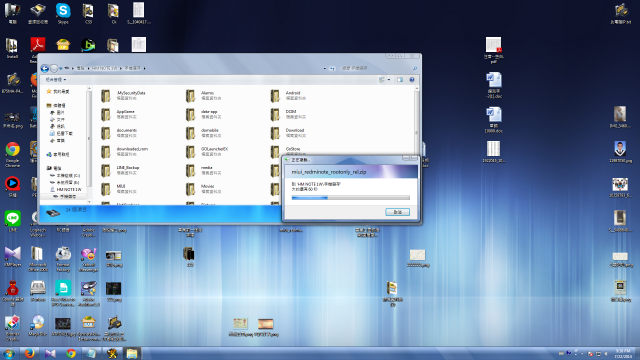Open Google Chrome desktop shortcut
Image resolution: width=640 pixels, height=360 pixels.
tap(12, 154)
